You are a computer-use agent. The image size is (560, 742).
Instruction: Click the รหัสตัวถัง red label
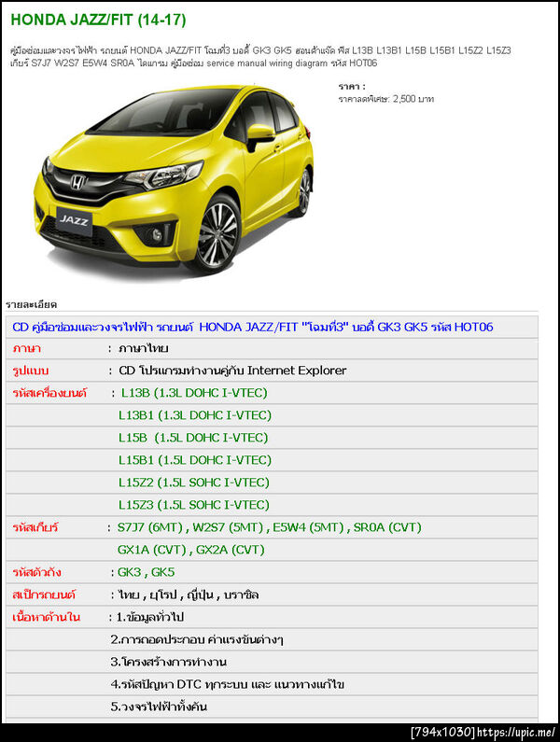coord(36,572)
